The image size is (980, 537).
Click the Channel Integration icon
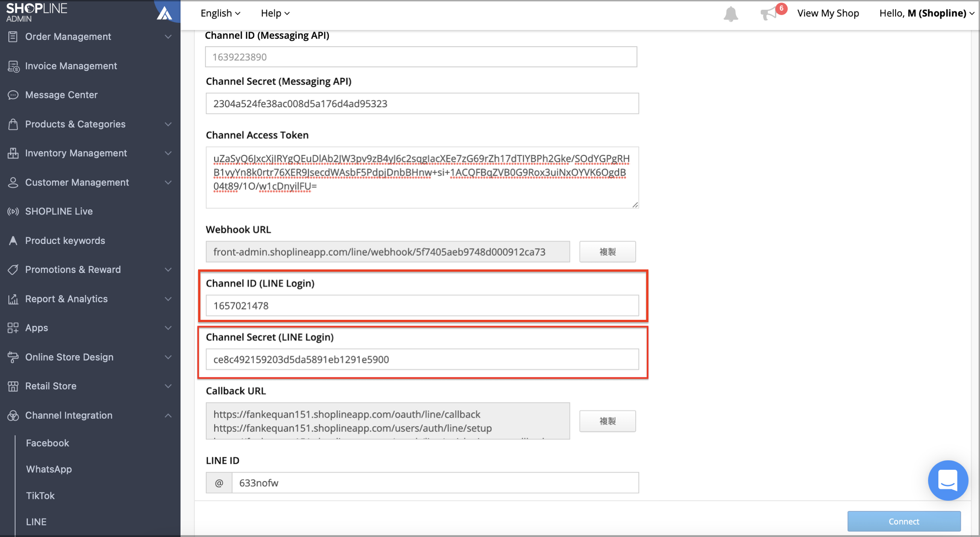click(13, 415)
